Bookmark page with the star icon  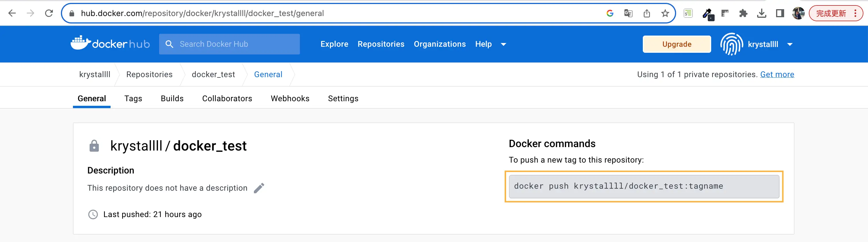[x=665, y=13]
